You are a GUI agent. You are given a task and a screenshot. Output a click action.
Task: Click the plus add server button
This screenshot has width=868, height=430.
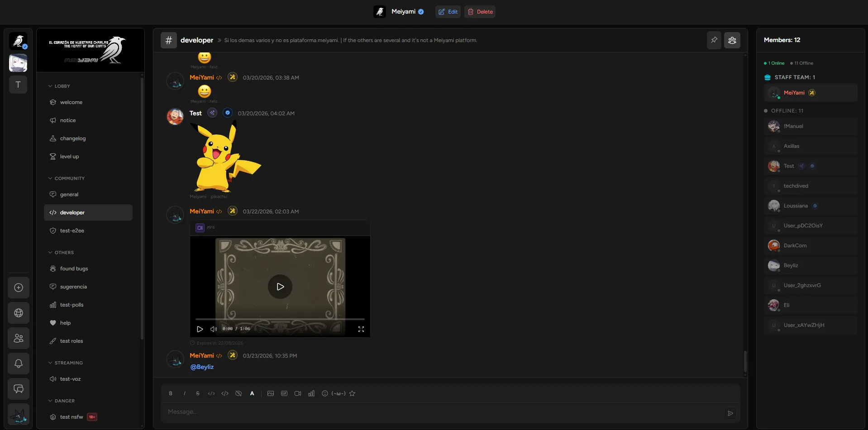(19, 288)
